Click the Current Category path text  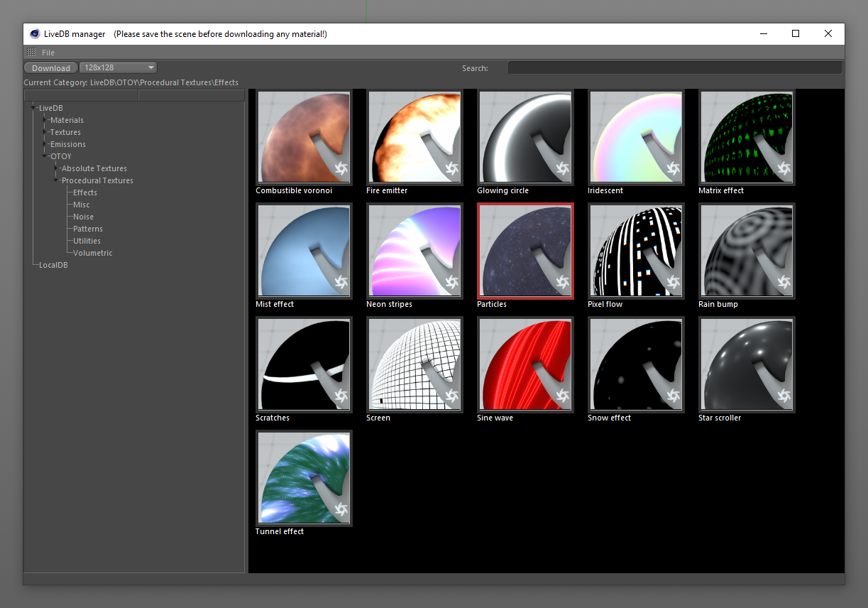point(131,82)
